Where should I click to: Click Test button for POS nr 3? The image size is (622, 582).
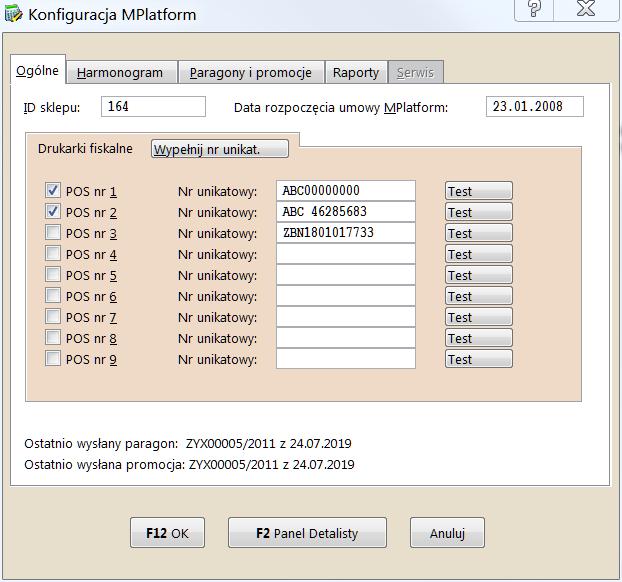coord(479,233)
